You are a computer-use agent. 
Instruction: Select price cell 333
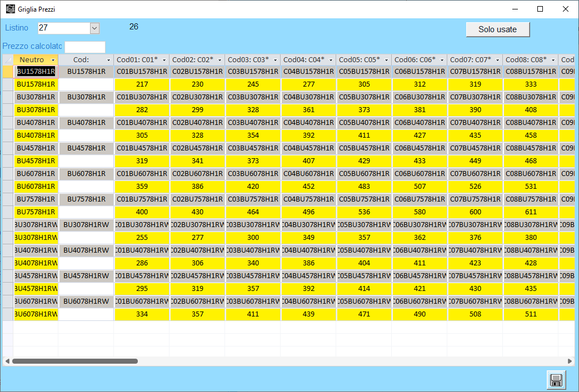531,84
